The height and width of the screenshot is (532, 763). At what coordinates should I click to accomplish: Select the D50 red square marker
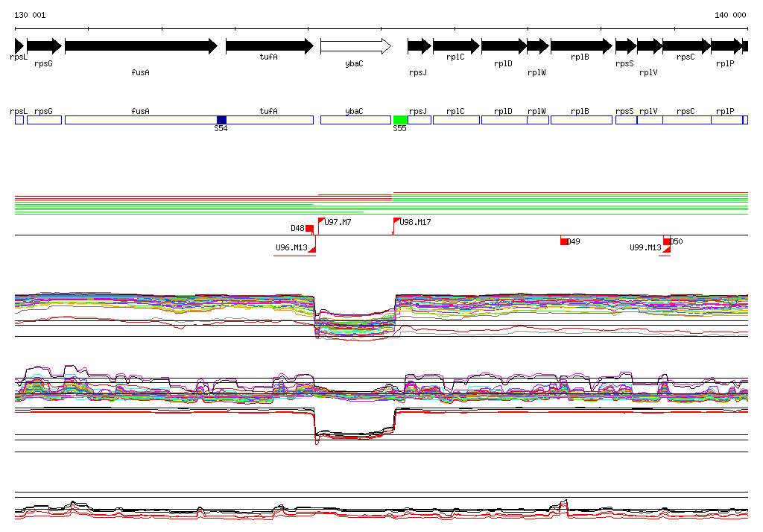pos(667,241)
